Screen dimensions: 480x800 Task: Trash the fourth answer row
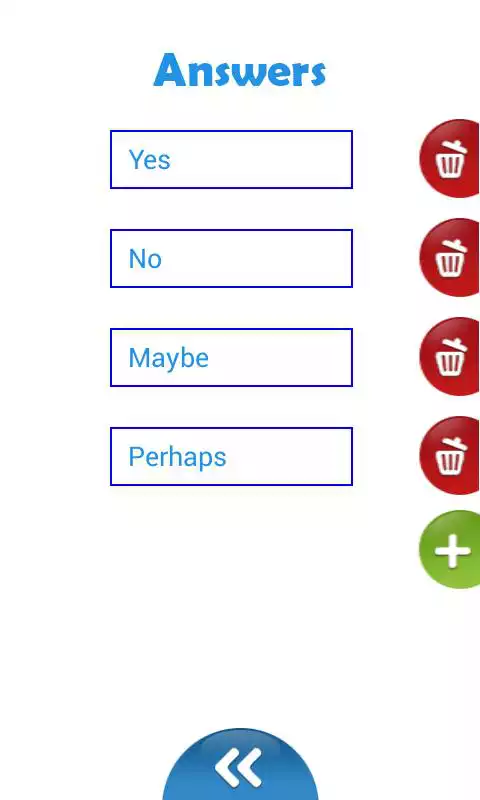(449, 456)
